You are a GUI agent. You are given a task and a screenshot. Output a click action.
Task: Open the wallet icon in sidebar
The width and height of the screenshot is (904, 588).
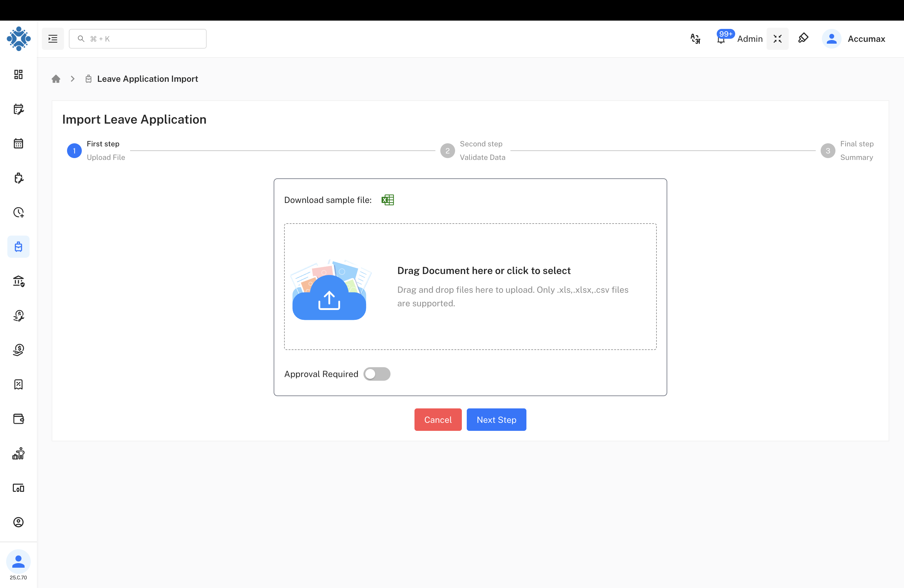[x=18, y=419]
